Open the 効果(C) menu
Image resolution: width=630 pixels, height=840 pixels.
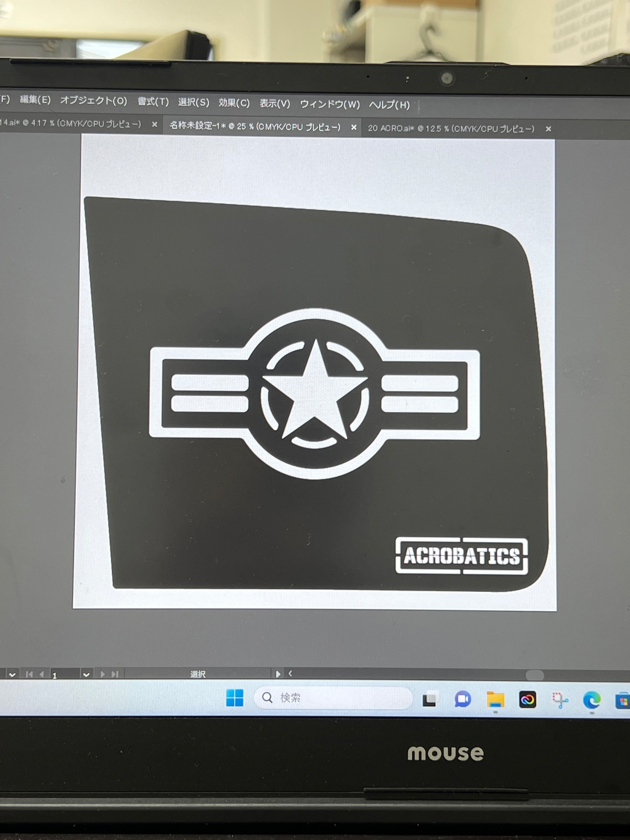pyautogui.click(x=234, y=103)
